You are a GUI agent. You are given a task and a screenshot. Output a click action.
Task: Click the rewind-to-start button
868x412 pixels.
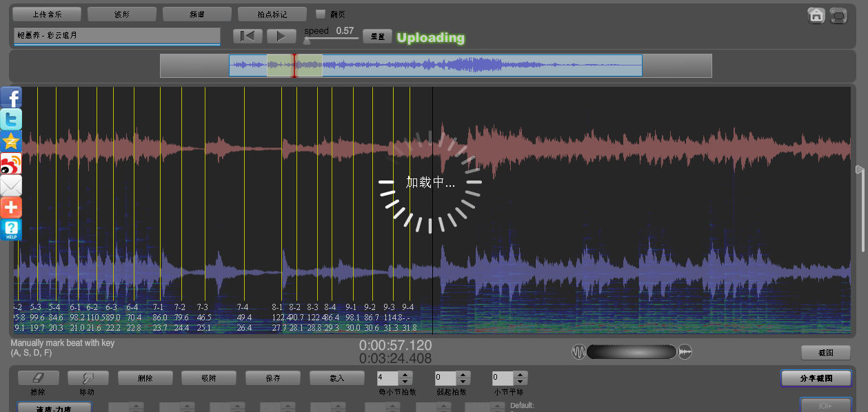coord(248,36)
